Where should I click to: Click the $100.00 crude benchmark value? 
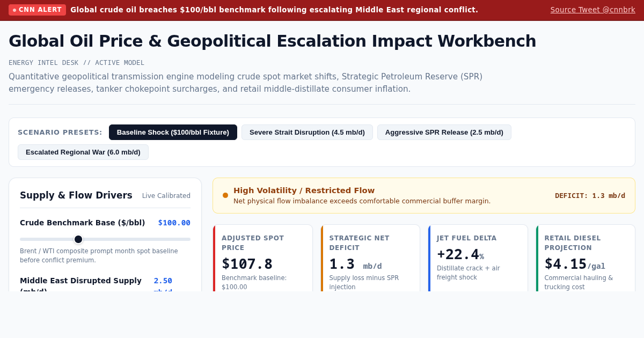pos(174,223)
